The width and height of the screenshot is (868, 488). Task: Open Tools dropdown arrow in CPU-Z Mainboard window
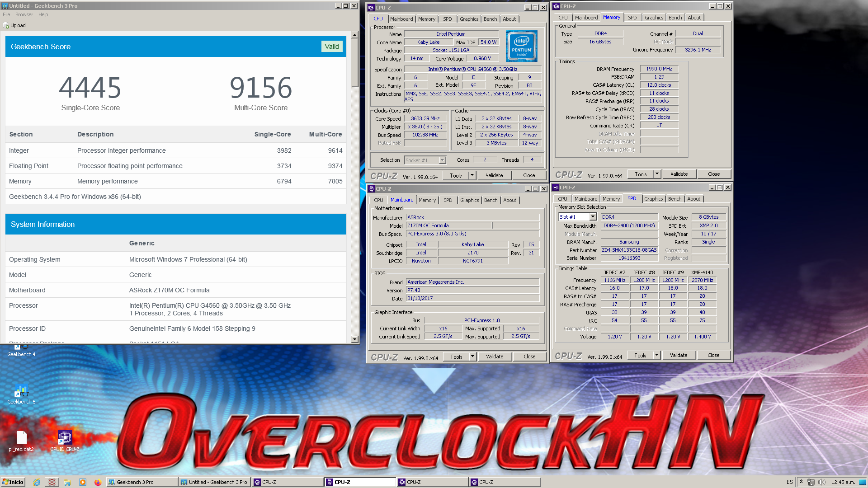pos(472,357)
